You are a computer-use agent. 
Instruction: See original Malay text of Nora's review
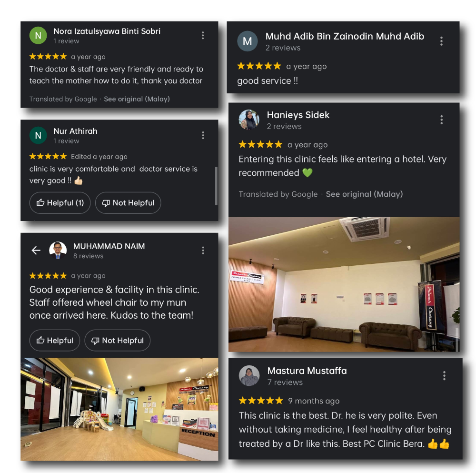[x=137, y=99]
